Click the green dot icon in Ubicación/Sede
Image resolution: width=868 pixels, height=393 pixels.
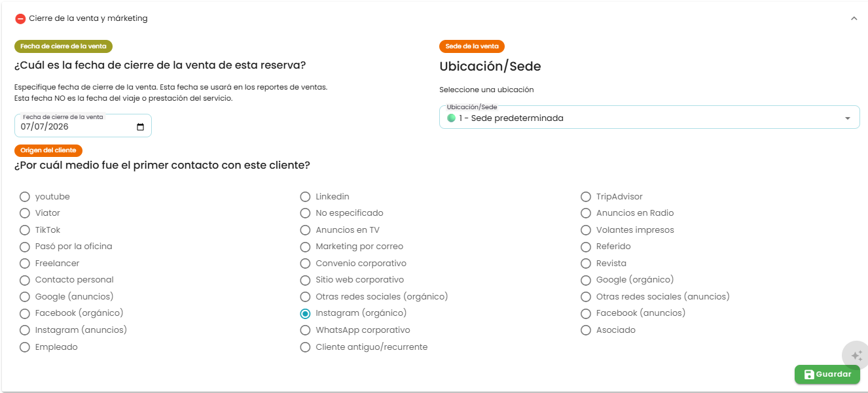coord(451,118)
